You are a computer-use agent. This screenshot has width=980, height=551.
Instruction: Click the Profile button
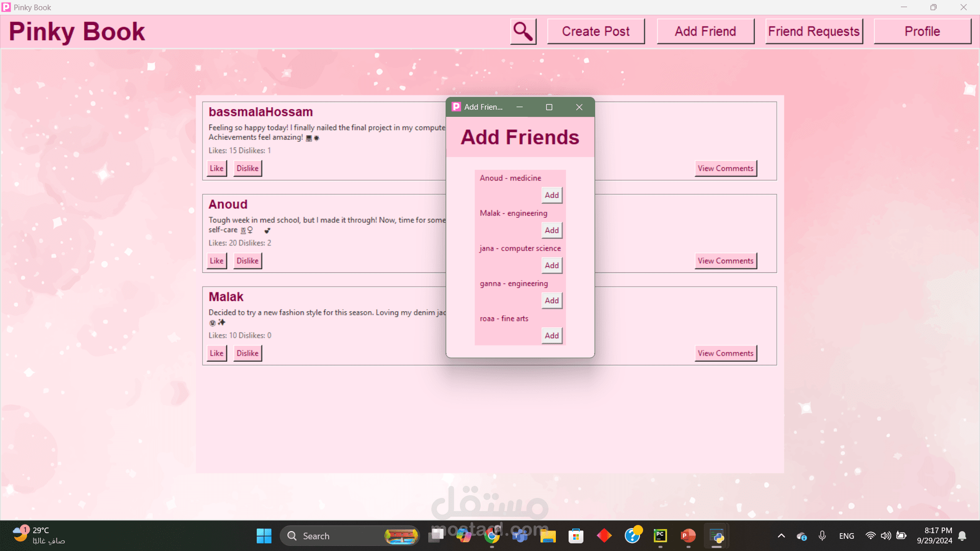(922, 32)
